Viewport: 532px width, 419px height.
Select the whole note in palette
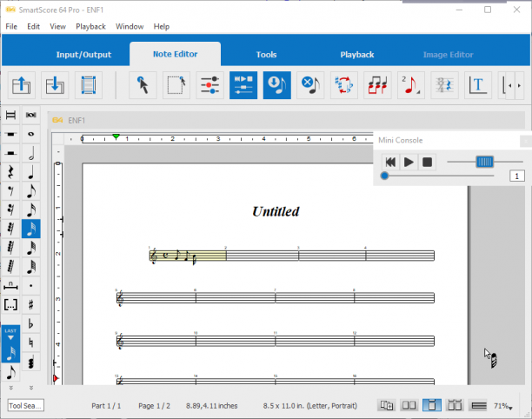tap(31, 134)
